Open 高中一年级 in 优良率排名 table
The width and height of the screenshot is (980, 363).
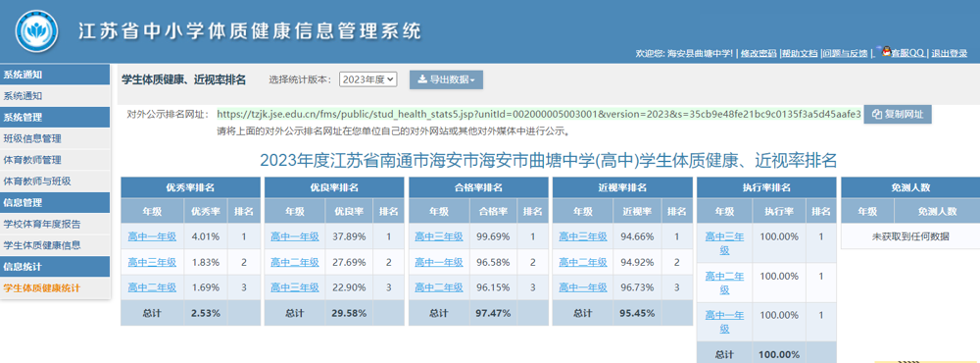[x=295, y=236]
